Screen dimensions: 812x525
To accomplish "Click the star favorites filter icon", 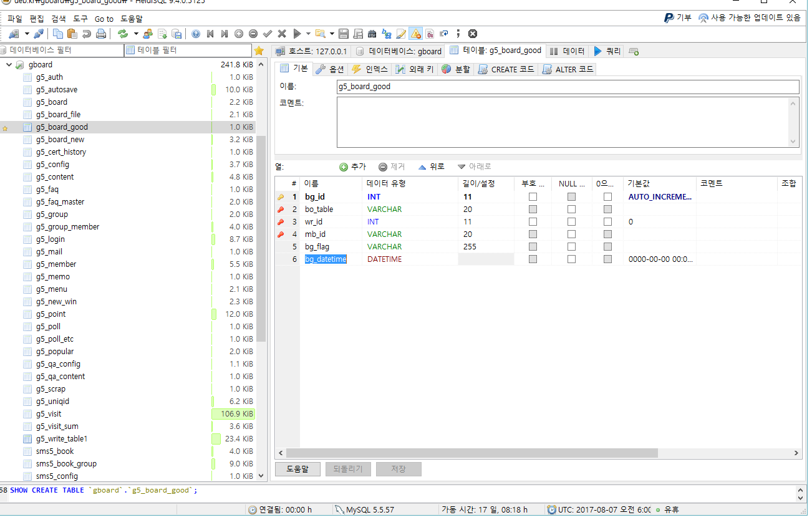I will point(259,51).
